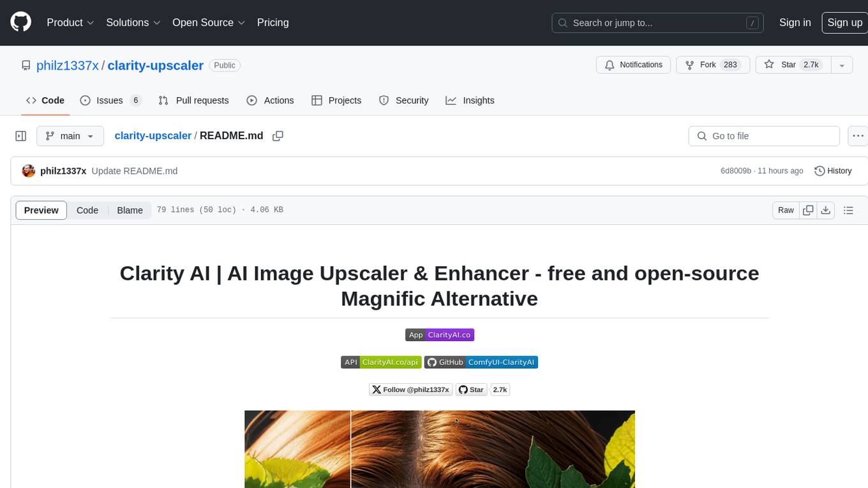Select the Code view
This screenshot has height=488, width=868.
(x=87, y=210)
